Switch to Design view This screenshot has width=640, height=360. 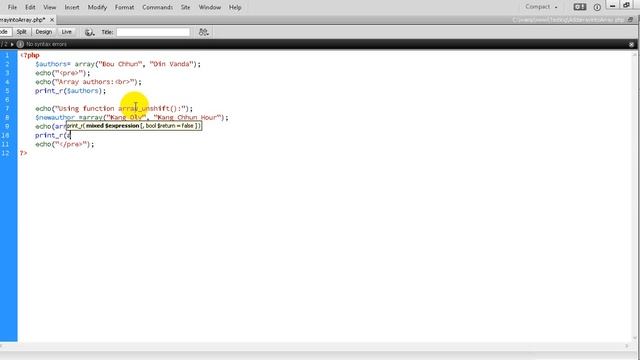[44, 32]
